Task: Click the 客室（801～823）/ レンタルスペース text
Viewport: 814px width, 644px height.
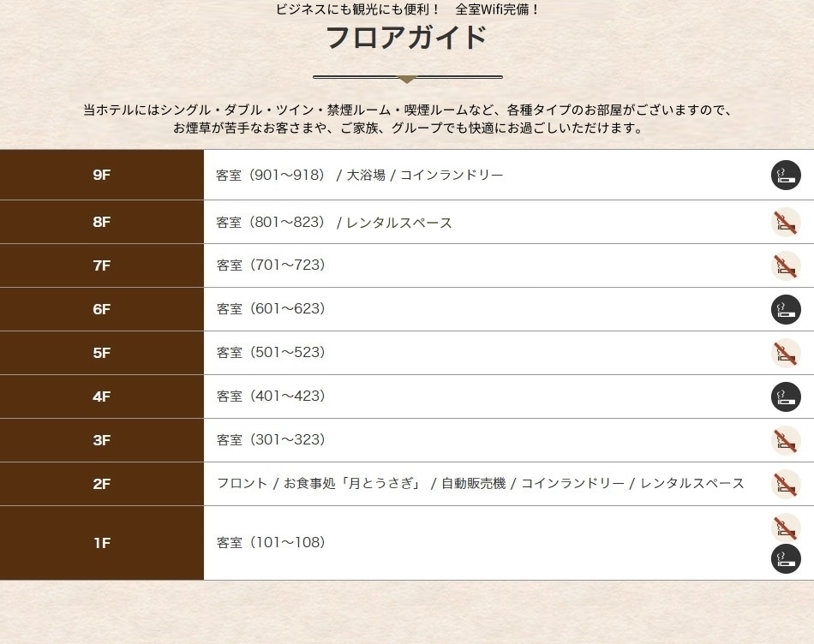Action: (x=334, y=223)
